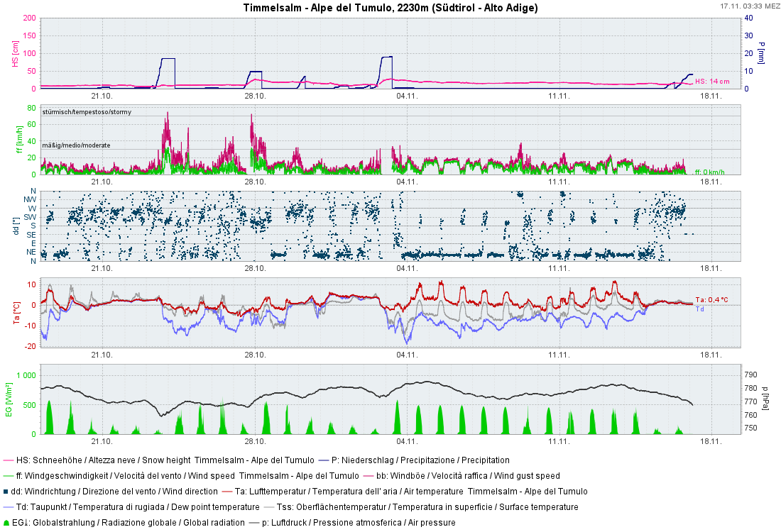Screen dimensions: 781x532
Task: Click the 'HS: 14 cm' current value label
Action: [x=712, y=82]
